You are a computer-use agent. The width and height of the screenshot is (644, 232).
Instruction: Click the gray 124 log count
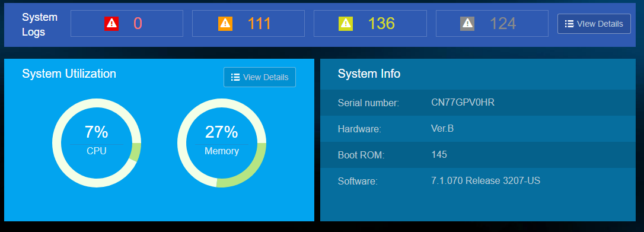click(503, 24)
